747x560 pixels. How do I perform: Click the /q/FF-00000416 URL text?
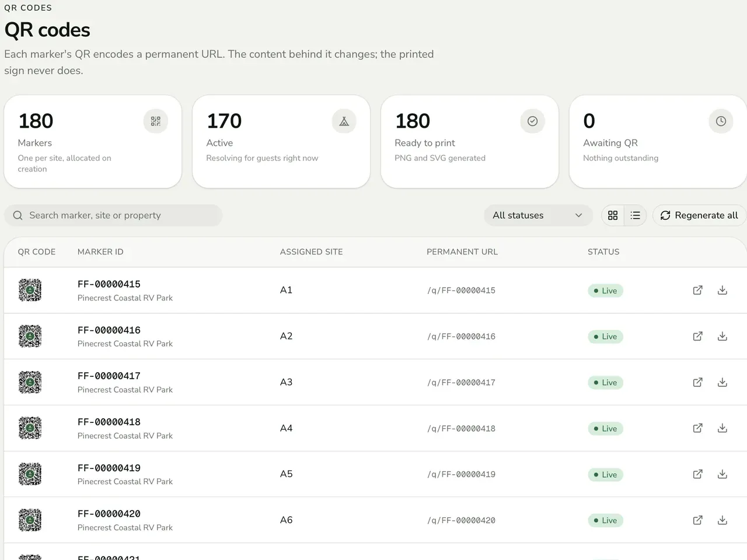click(x=461, y=337)
